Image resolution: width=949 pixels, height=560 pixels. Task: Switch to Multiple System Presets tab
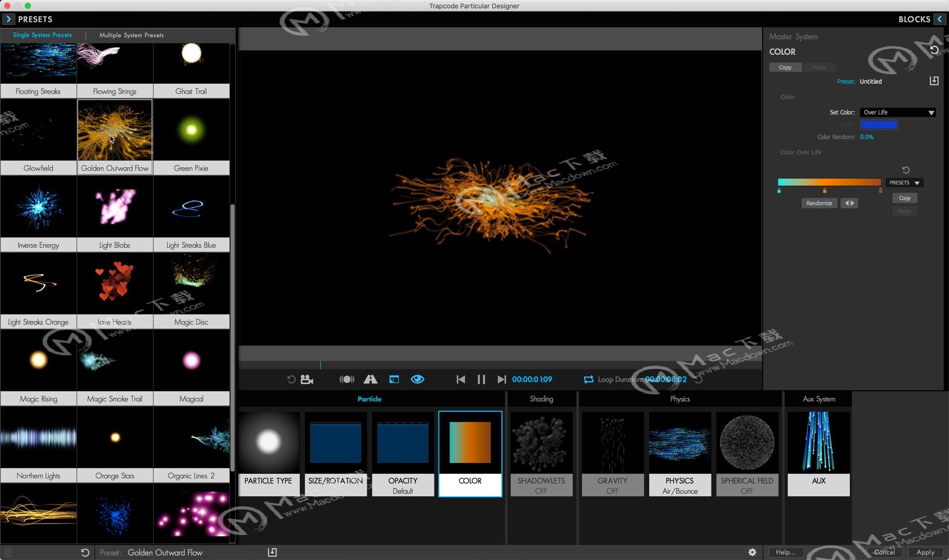tap(131, 35)
